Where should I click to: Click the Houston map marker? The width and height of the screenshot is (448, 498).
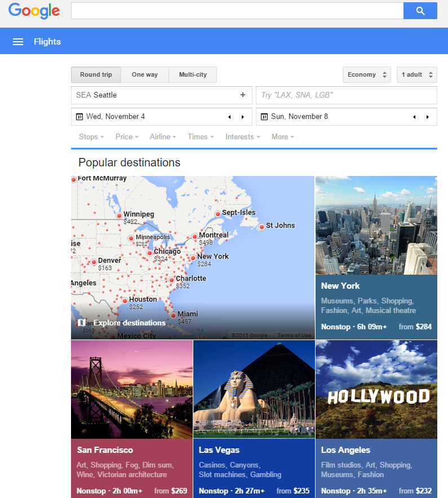125,301
